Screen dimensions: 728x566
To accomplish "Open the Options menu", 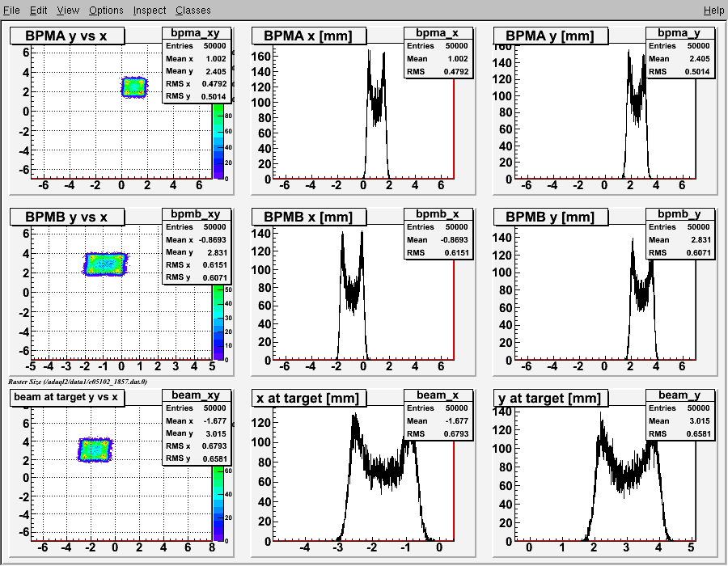I will tap(106, 10).
